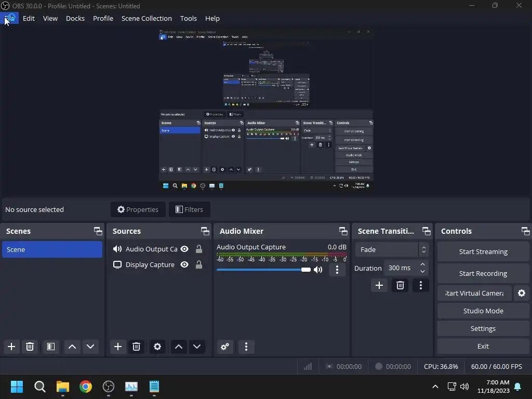Remove the selected source with the trash icon
The image size is (532, 399).
(x=137, y=347)
